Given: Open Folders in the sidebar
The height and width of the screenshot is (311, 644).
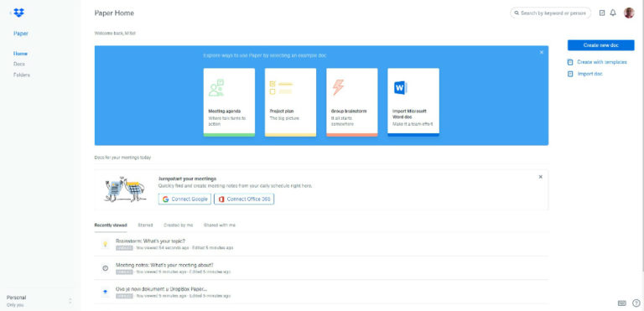Looking at the screenshot, I should 21,75.
